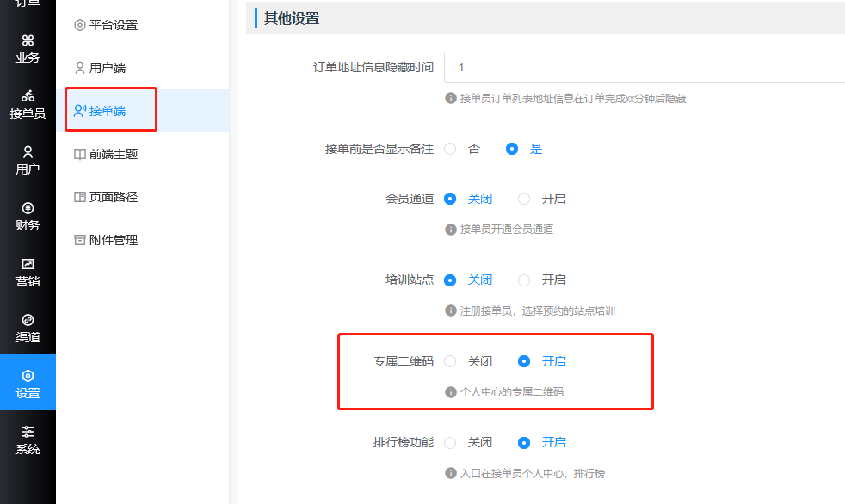845x504 pixels.
Task: Click info icon beside 个人中心的专属二维码 hint
Action: (451, 392)
